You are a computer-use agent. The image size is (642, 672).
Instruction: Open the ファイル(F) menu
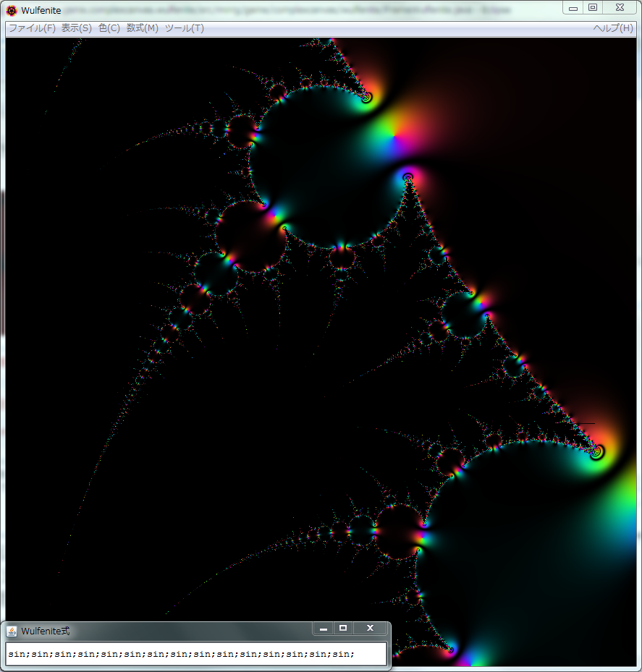(32, 28)
